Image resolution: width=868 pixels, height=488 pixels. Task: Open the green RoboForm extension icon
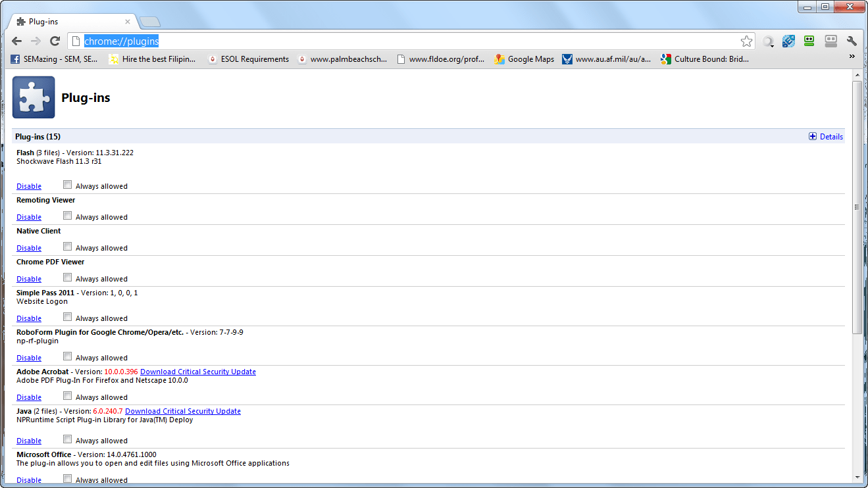(x=809, y=41)
